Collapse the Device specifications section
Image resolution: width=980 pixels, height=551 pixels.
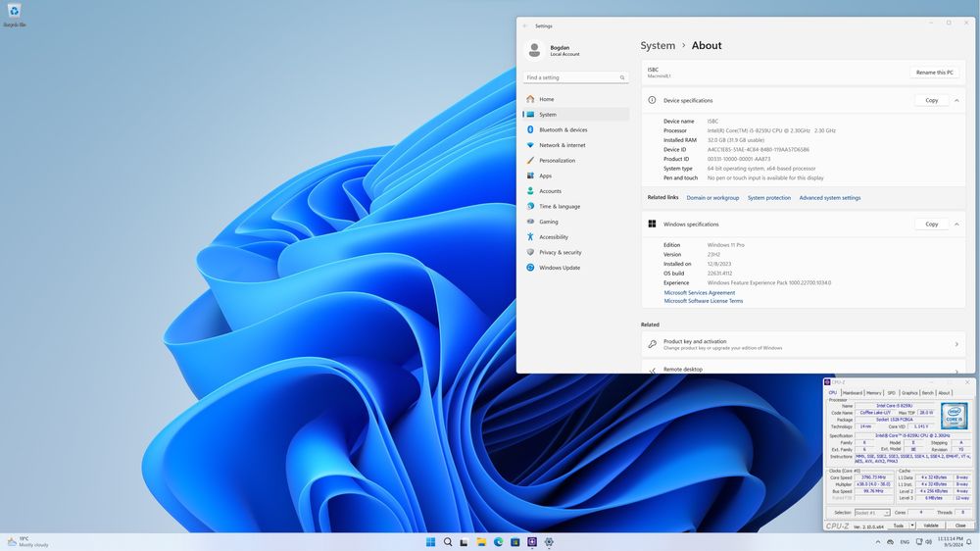[x=956, y=100]
